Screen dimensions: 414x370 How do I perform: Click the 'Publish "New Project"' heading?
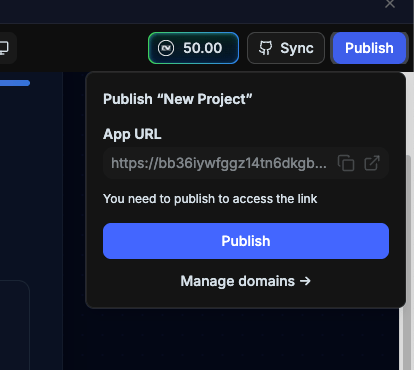click(x=178, y=99)
